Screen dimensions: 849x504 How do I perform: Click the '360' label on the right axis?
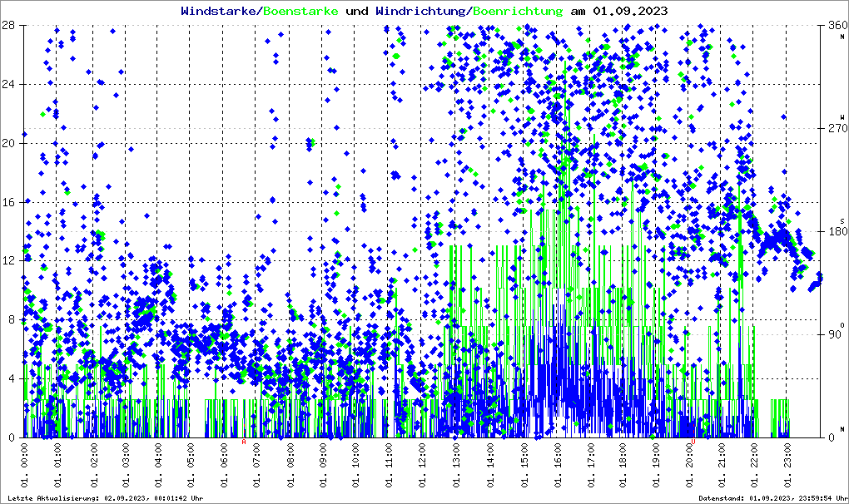pos(838,26)
